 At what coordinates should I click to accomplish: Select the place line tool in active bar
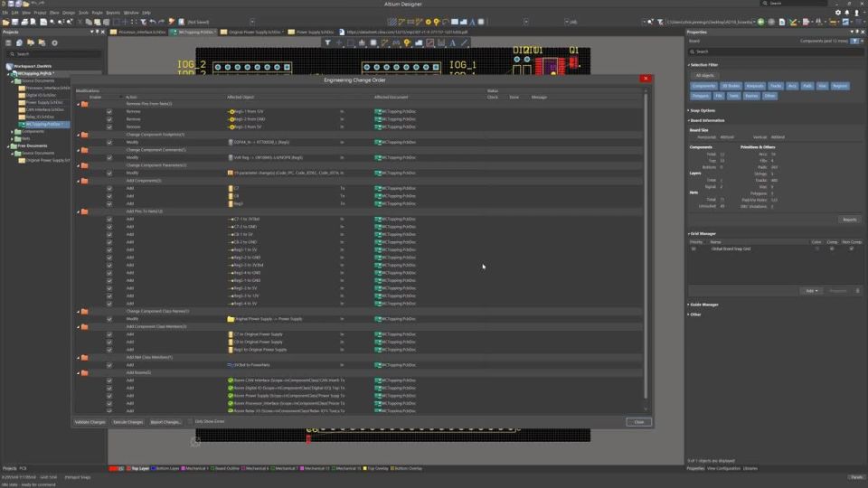pyautogui.click(x=464, y=42)
